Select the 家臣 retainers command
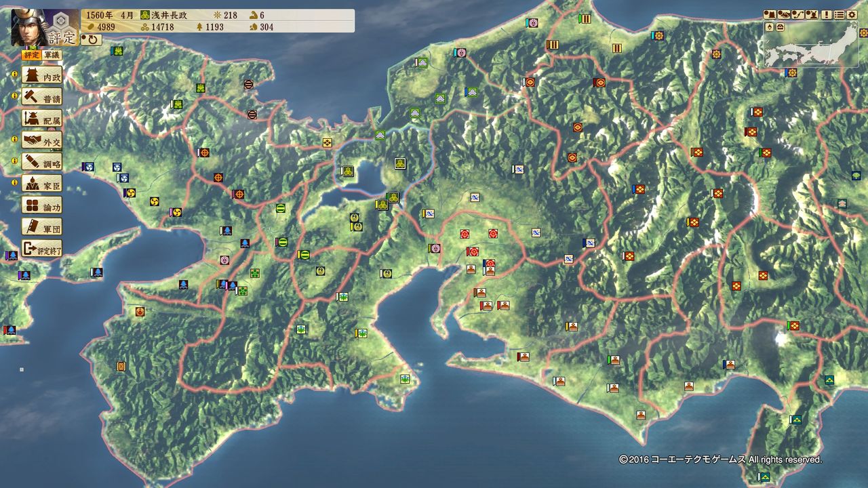868x488 pixels. [42, 183]
